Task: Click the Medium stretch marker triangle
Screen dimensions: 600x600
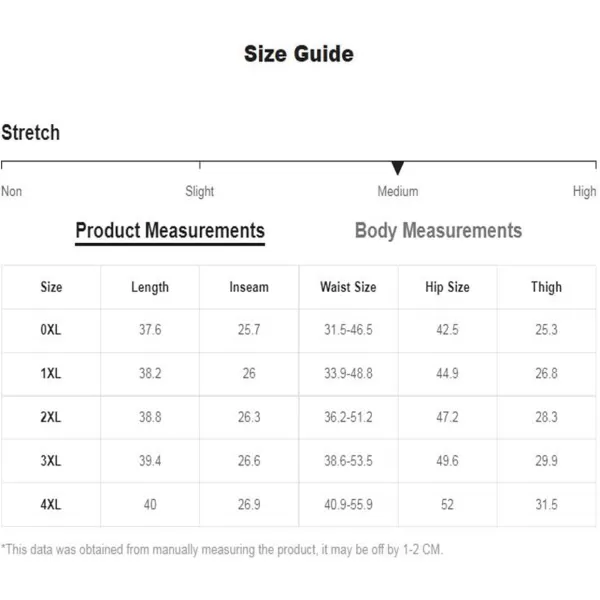Action: tap(398, 168)
